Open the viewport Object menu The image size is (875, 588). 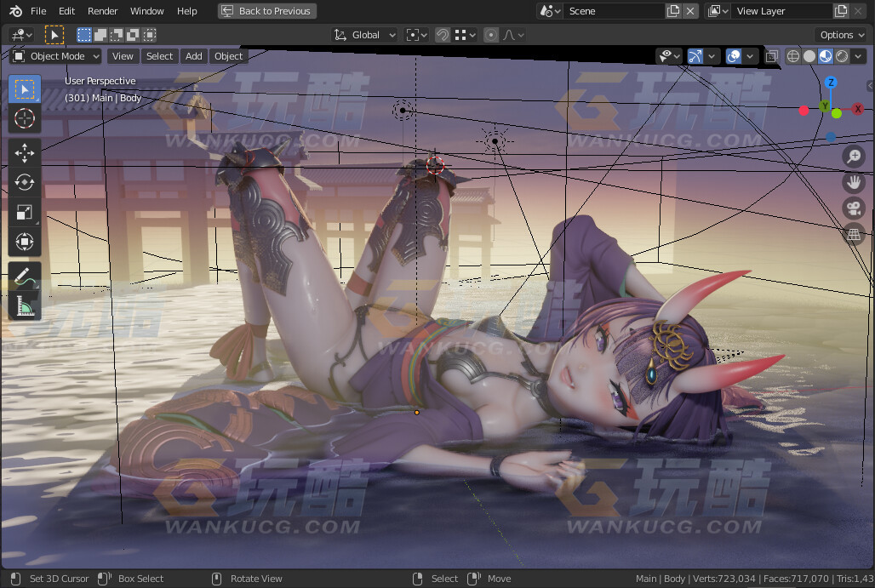228,56
